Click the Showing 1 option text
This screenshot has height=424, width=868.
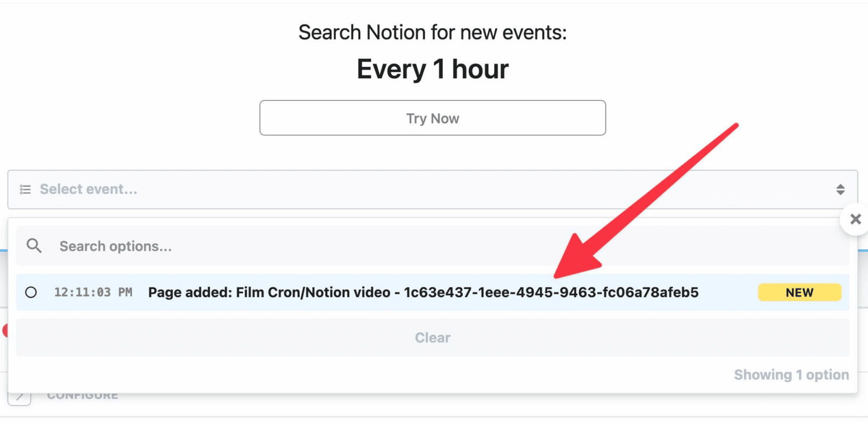[792, 375]
